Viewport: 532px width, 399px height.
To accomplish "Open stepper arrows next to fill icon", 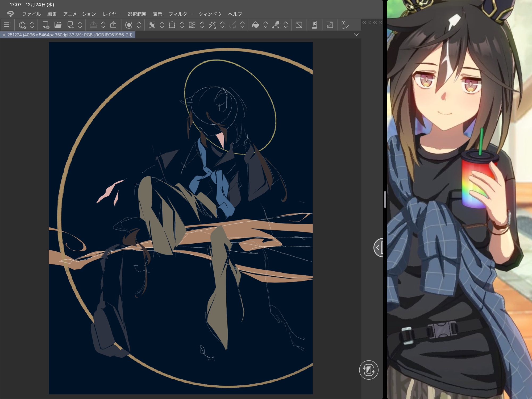I will click(x=265, y=25).
